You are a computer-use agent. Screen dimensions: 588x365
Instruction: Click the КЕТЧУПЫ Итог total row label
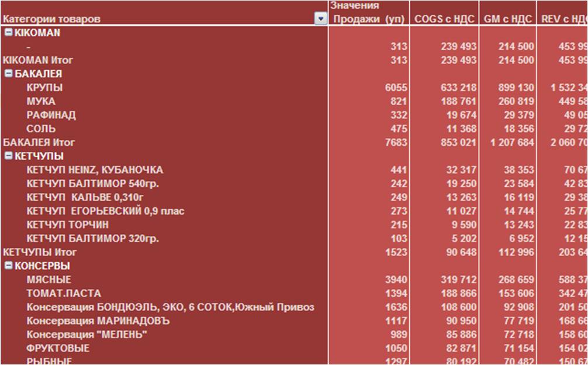(x=39, y=252)
